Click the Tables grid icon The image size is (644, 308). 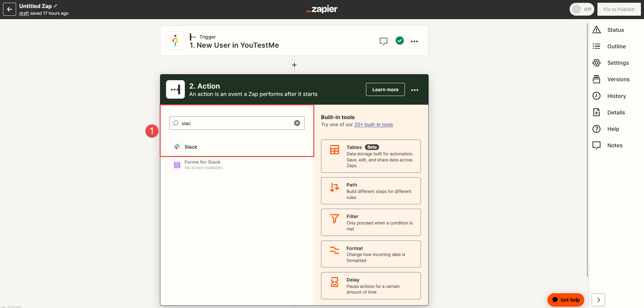point(334,150)
